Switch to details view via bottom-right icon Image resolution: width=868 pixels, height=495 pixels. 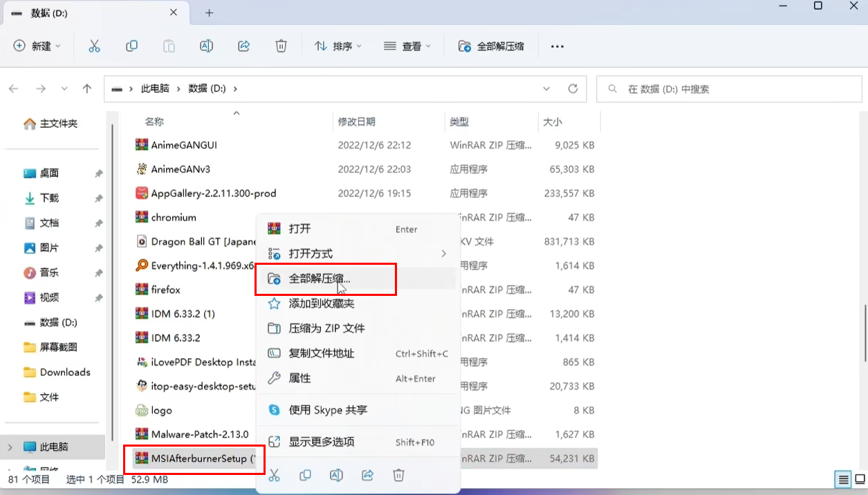coord(842,479)
